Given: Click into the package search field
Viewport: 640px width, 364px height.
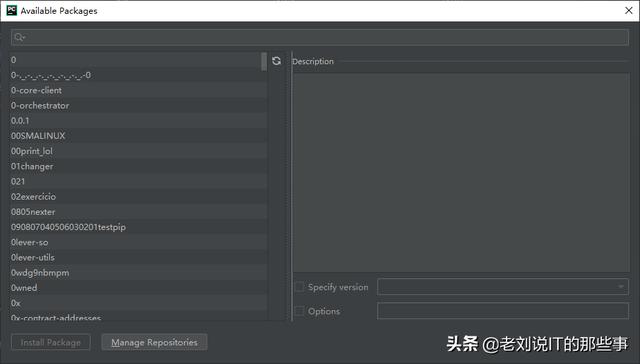Looking at the screenshot, I should 320,37.
